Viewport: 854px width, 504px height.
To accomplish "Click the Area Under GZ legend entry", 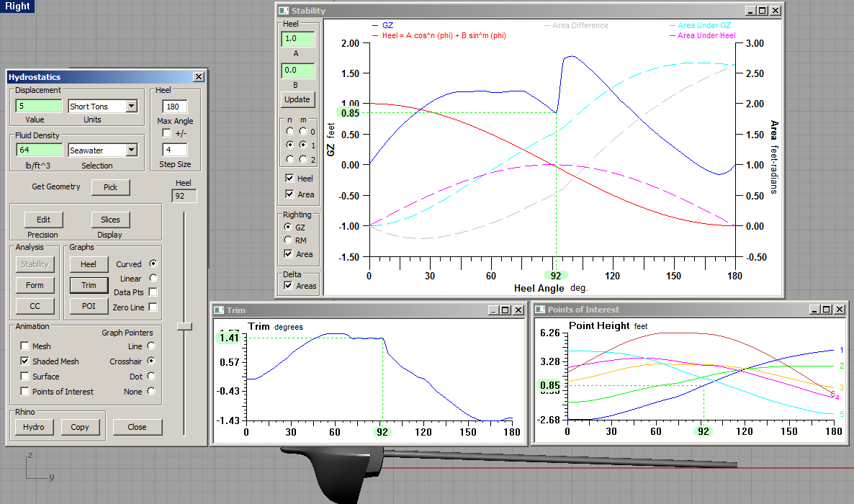I will pyautogui.click(x=701, y=25).
